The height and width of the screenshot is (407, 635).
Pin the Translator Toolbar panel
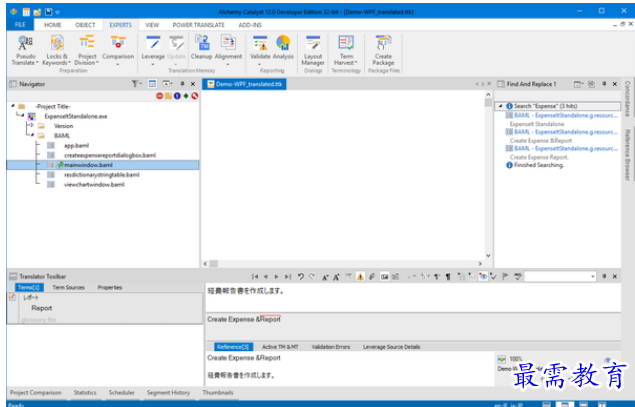tap(604, 276)
